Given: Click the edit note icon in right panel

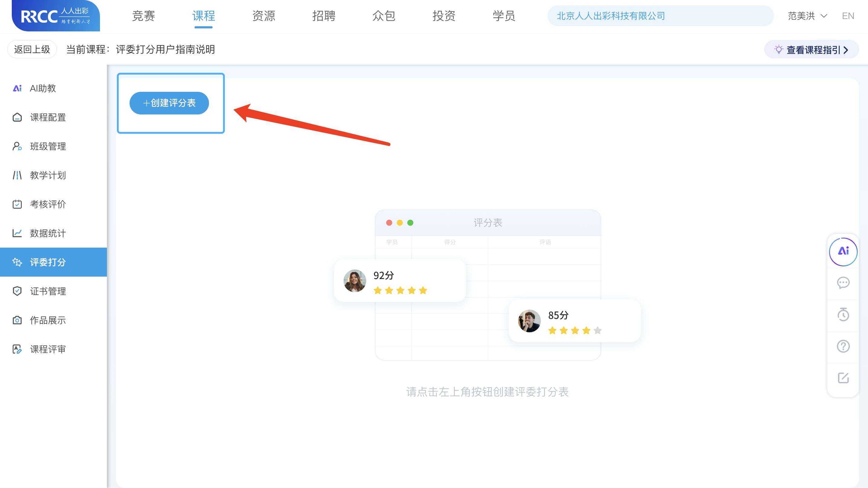Looking at the screenshot, I should [x=844, y=378].
